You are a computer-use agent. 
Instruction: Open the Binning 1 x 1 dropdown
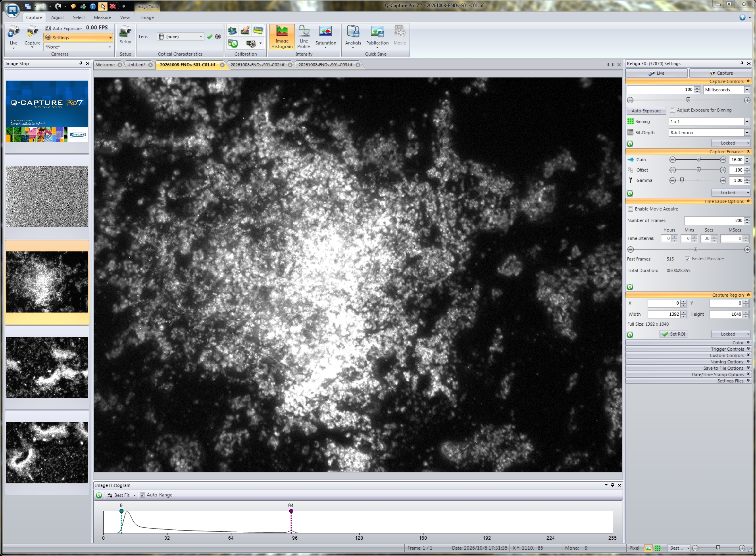pyautogui.click(x=709, y=122)
